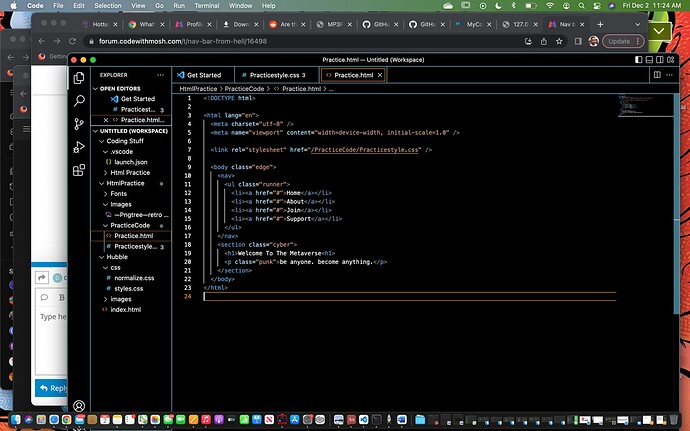Screen dimensions: 690x431
Task: Toggle the bottom panel
Action: point(649,59)
